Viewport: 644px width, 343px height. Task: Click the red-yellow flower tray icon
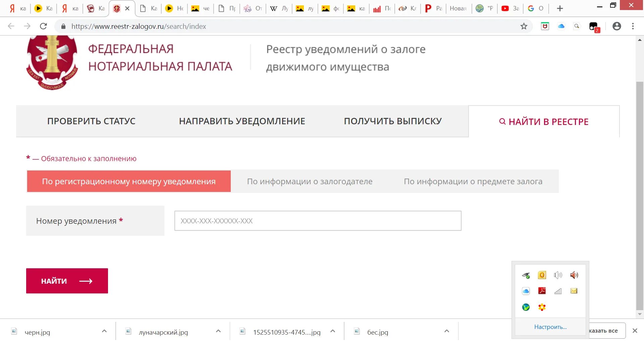tap(542, 307)
